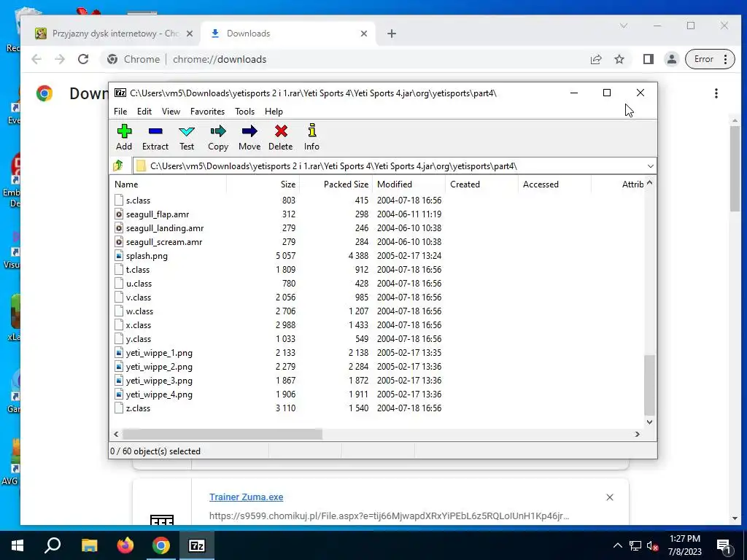This screenshot has width=747, height=560.
Task: Sort by Modified column header
Action: point(409,184)
